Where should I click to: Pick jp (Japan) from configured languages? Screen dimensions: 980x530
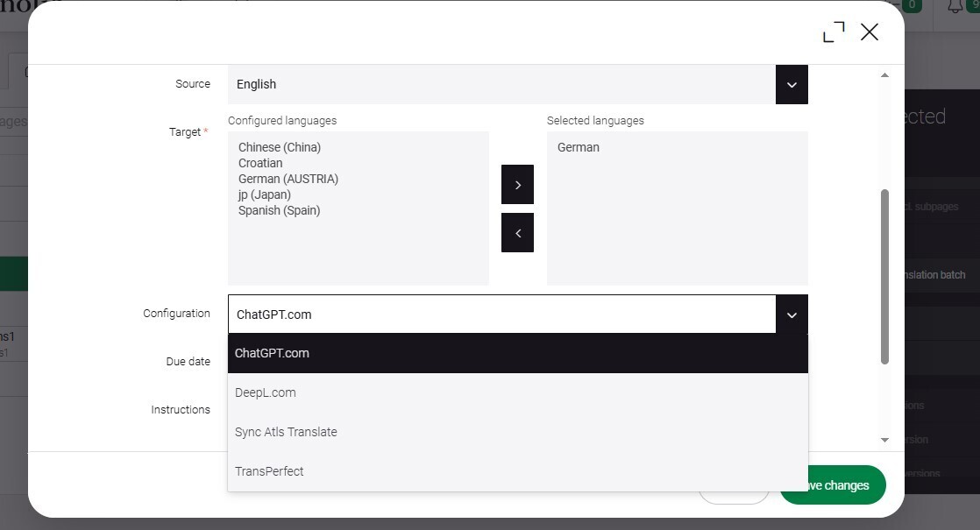click(x=265, y=194)
